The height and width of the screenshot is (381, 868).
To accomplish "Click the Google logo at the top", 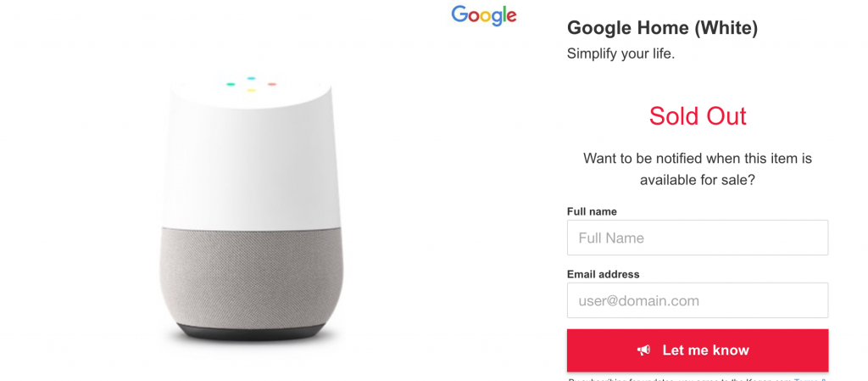I will (x=484, y=16).
